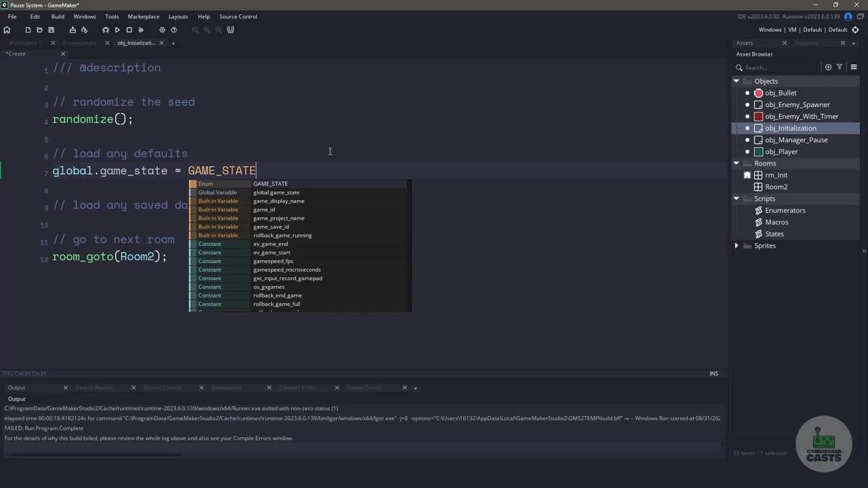868x488 pixels.
Task: Open target manager crosshair icon
Action: (x=855, y=30)
